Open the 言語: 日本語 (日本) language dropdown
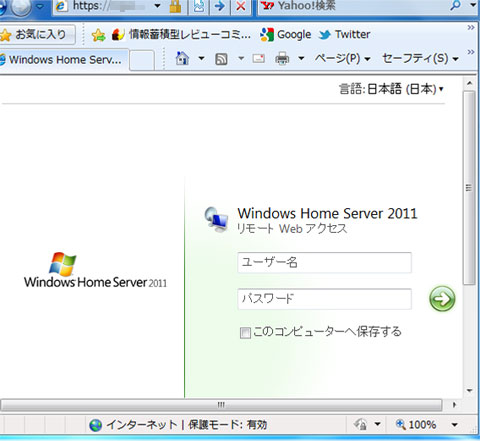 [x=391, y=89]
